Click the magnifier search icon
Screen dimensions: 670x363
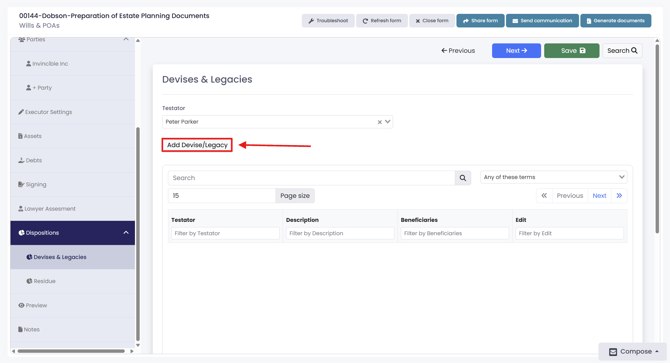463,178
